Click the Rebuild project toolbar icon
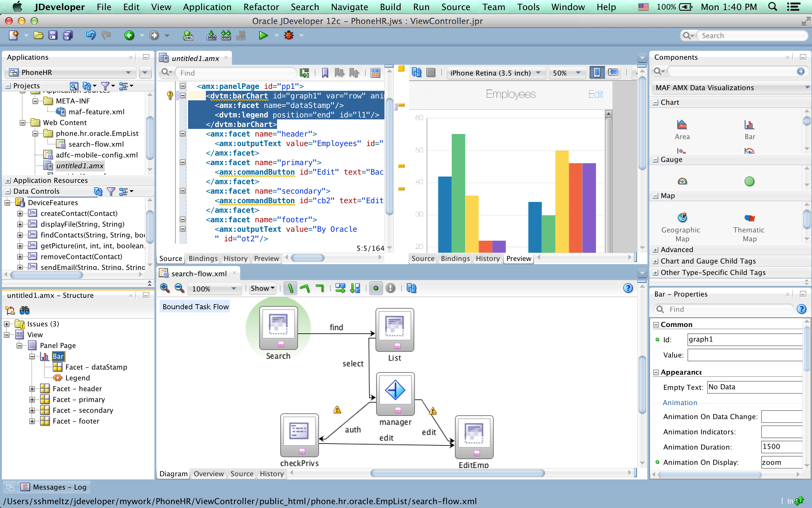Screen dimensions: 812x508 [x=226, y=35]
